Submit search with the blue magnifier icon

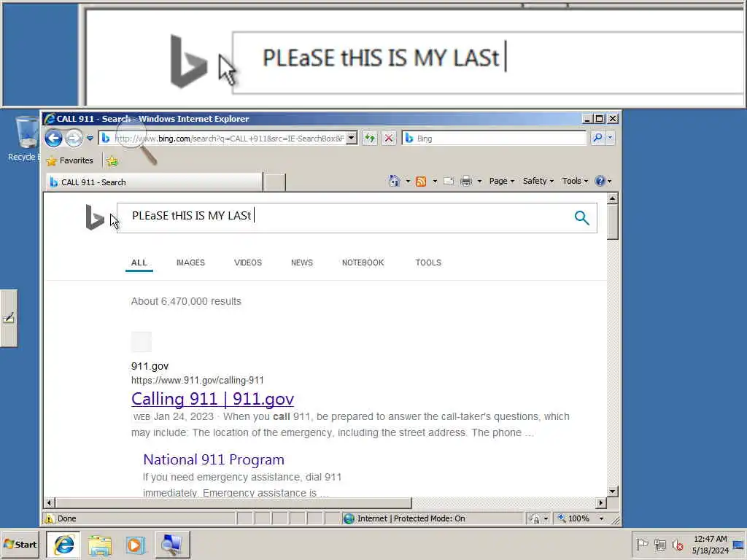click(581, 217)
